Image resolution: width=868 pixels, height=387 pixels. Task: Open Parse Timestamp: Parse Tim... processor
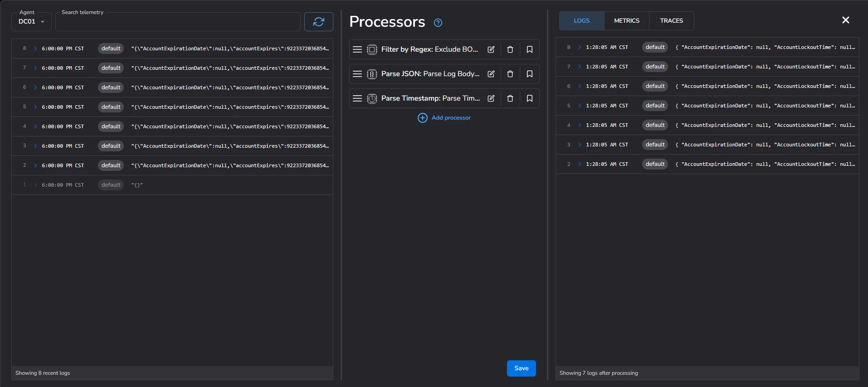point(430,98)
